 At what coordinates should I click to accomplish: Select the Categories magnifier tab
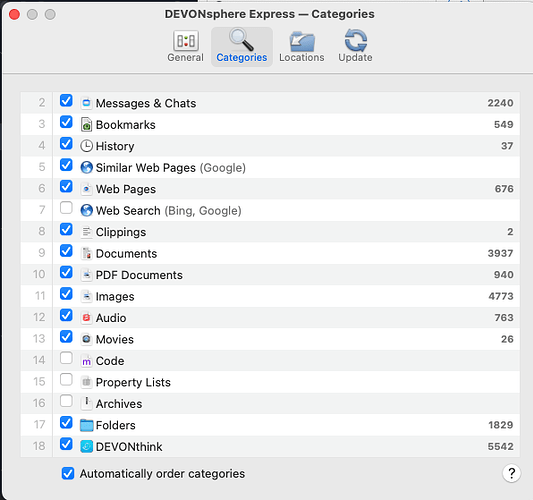[242, 47]
